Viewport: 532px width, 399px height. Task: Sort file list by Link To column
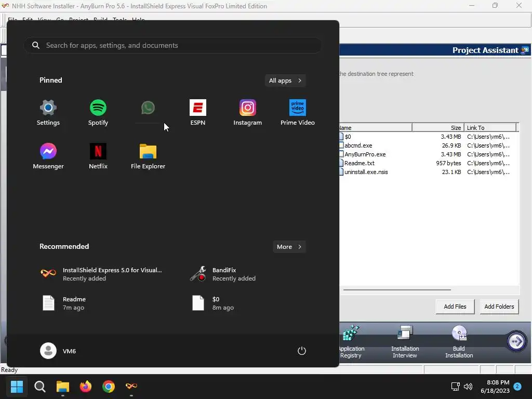(490, 128)
